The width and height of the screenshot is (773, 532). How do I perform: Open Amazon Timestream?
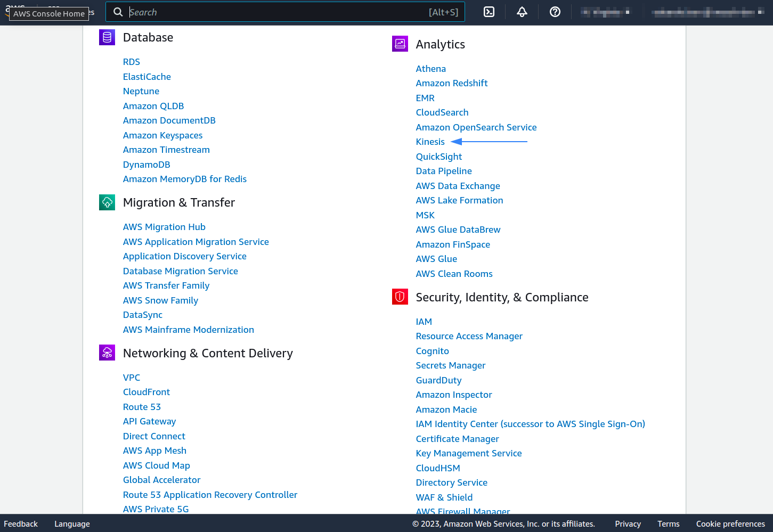(x=166, y=150)
